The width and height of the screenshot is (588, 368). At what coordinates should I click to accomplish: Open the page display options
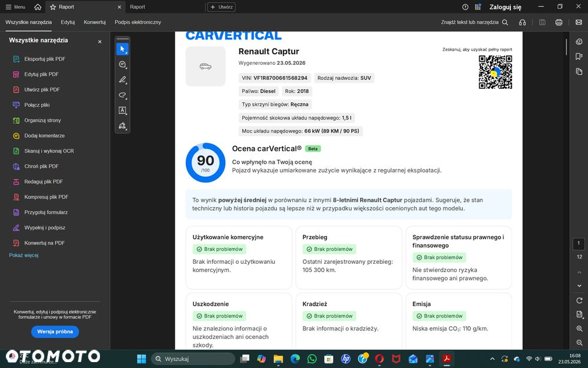pos(579,314)
